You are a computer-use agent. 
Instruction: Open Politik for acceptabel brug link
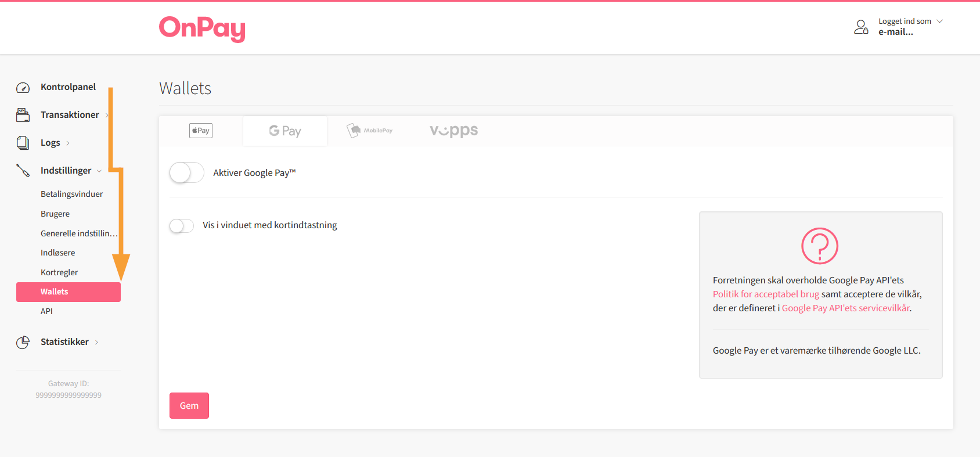coord(766,294)
